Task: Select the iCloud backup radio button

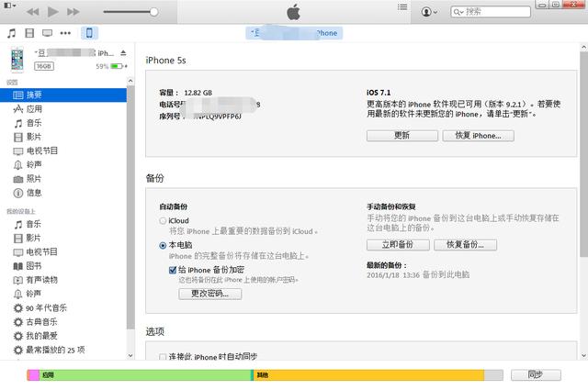Action: pyautogui.click(x=163, y=221)
